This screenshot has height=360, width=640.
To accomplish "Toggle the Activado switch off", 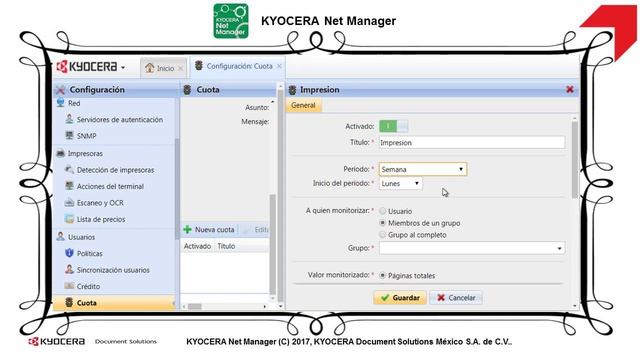I will coord(393,126).
